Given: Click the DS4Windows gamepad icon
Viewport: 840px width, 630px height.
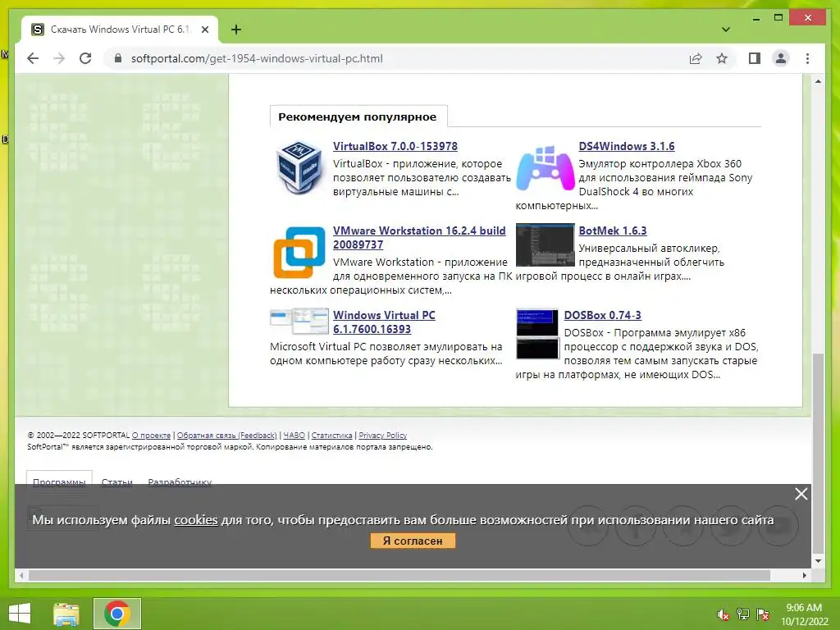Looking at the screenshot, I should (x=545, y=169).
